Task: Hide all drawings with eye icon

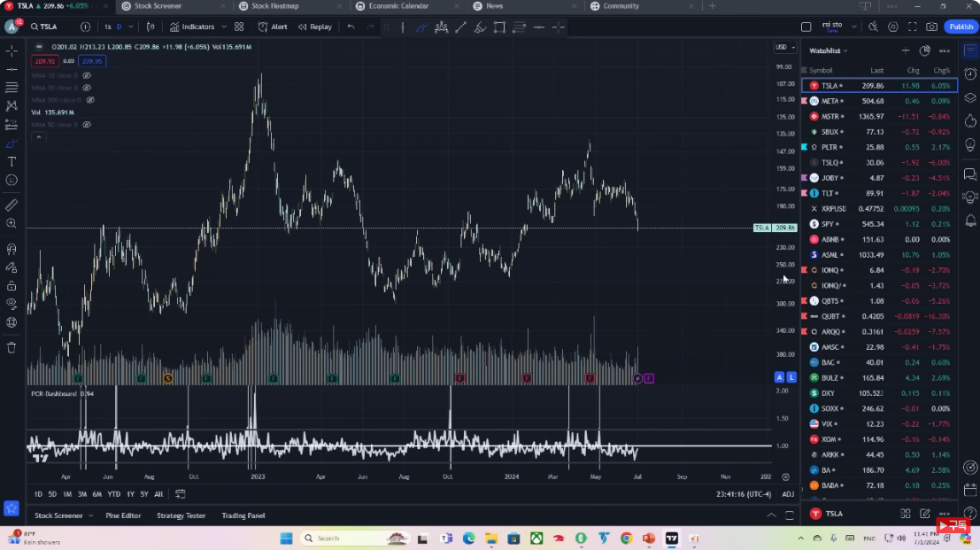Action: point(12,305)
